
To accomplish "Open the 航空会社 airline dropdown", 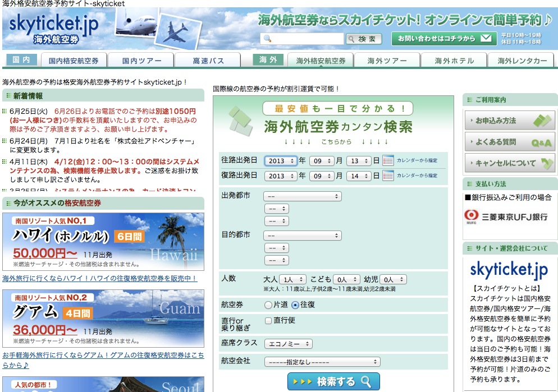I will click(x=322, y=362).
